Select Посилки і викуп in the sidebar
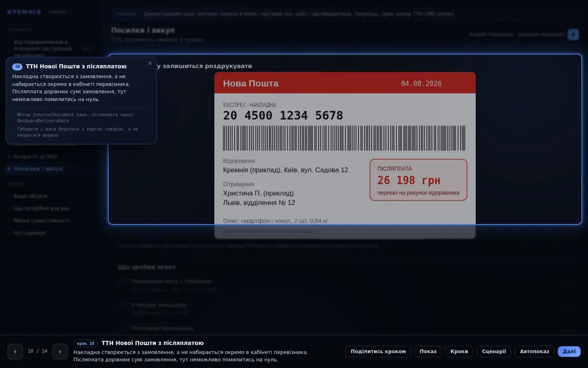The width and height of the screenshot is (588, 368). pyautogui.click(x=38, y=169)
